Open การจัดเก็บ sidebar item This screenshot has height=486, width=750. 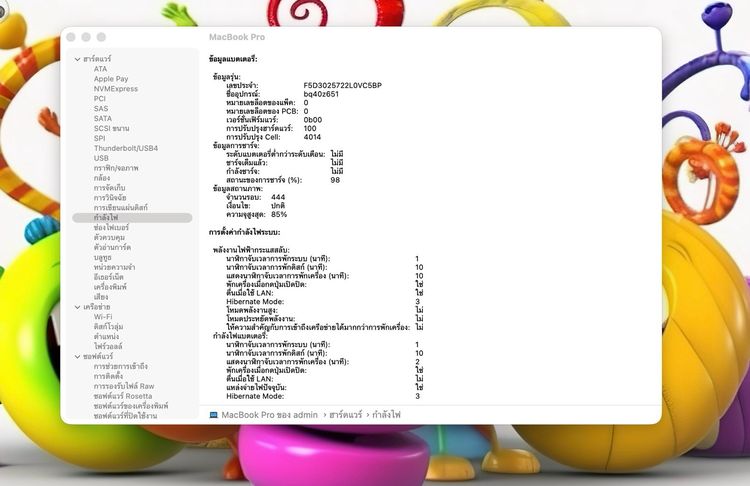click(x=110, y=188)
